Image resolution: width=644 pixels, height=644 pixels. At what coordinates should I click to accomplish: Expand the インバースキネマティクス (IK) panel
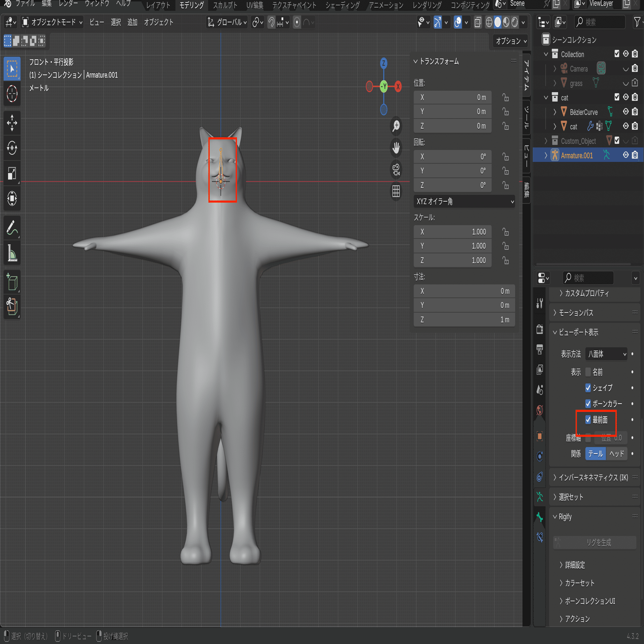click(x=593, y=478)
